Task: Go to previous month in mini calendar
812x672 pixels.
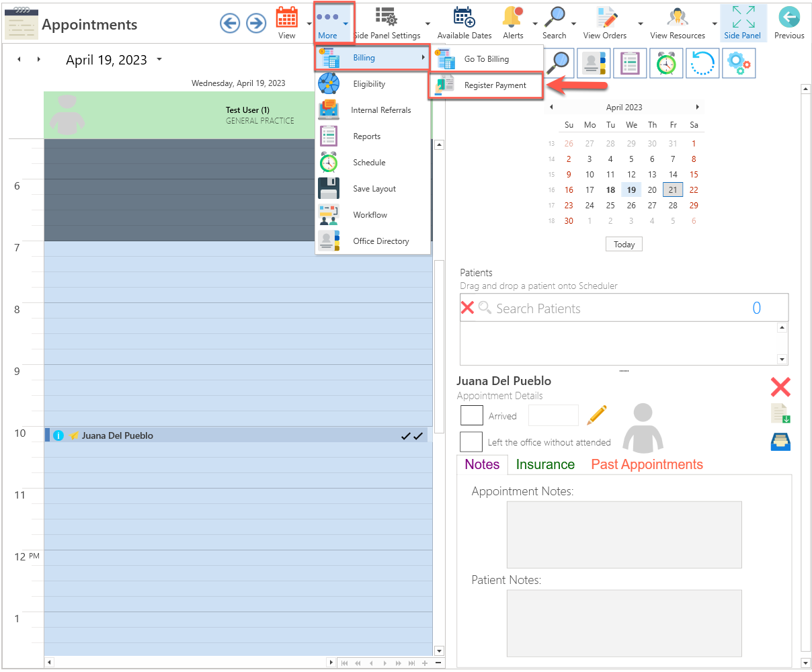Action: 552,107
